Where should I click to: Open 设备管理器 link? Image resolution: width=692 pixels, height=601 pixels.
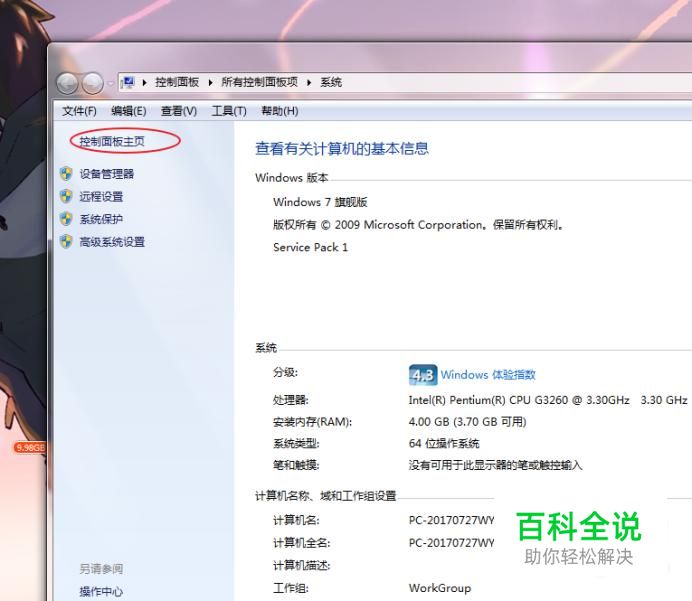click(x=107, y=174)
